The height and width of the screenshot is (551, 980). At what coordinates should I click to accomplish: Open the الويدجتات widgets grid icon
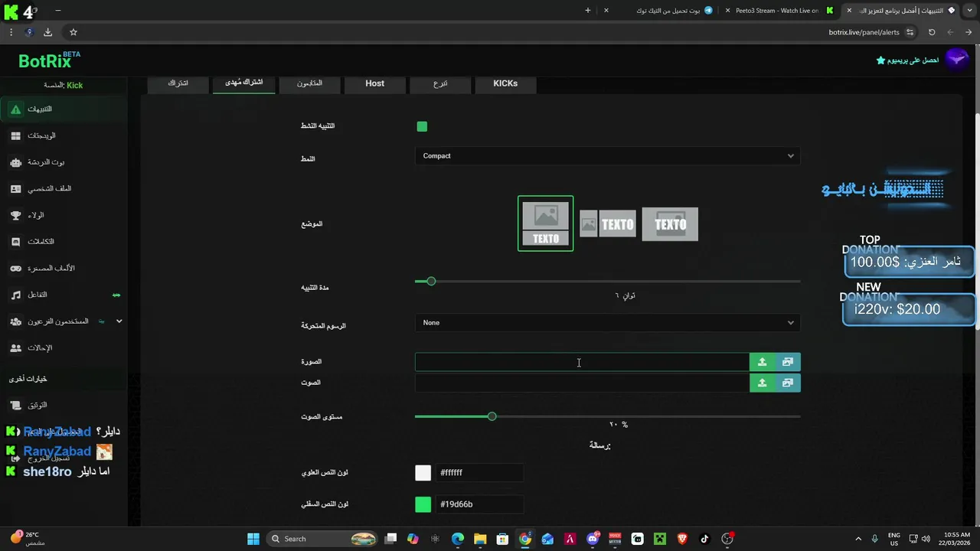point(15,135)
